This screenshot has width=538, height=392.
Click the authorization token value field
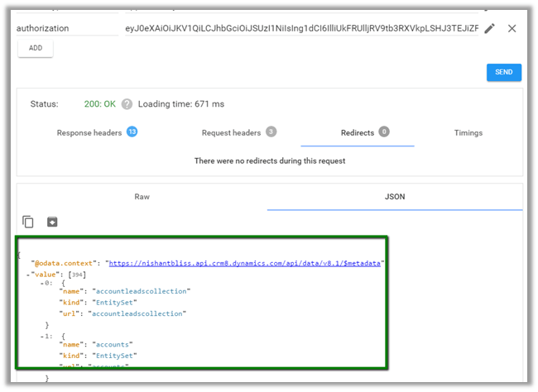pyautogui.click(x=301, y=28)
